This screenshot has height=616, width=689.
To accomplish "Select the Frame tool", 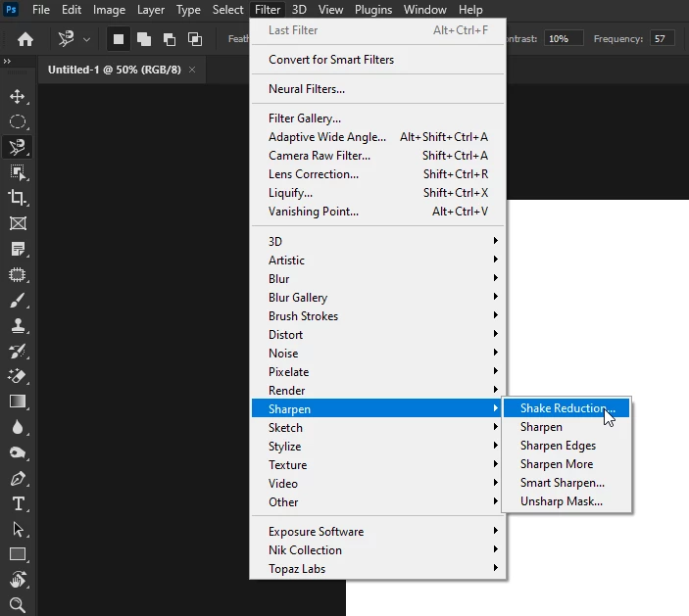I will pyautogui.click(x=18, y=223).
